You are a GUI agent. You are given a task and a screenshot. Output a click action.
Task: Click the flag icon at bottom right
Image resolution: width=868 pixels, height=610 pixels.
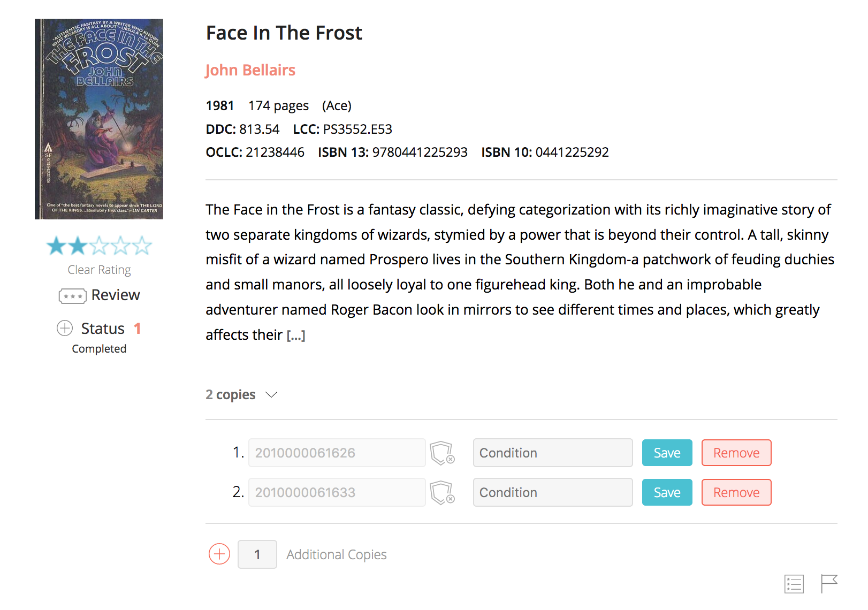[829, 584]
